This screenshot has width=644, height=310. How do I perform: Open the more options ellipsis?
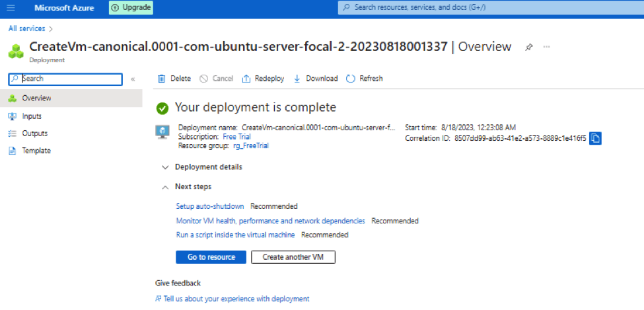point(546,48)
